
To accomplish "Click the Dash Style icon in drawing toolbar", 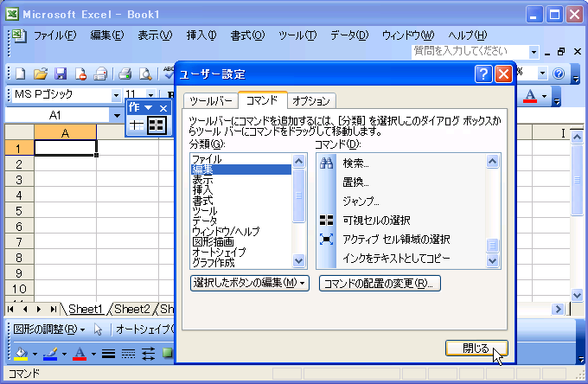I will pyautogui.click(x=128, y=353).
